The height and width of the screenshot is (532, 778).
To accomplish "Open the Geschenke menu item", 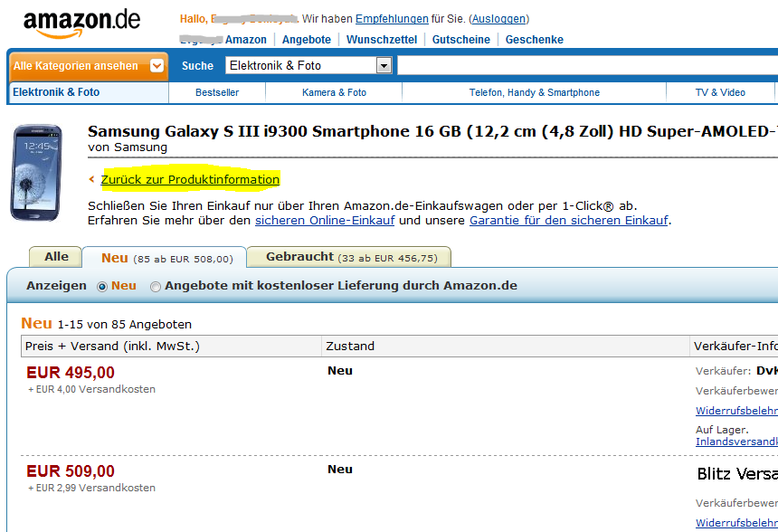I will [x=535, y=40].
